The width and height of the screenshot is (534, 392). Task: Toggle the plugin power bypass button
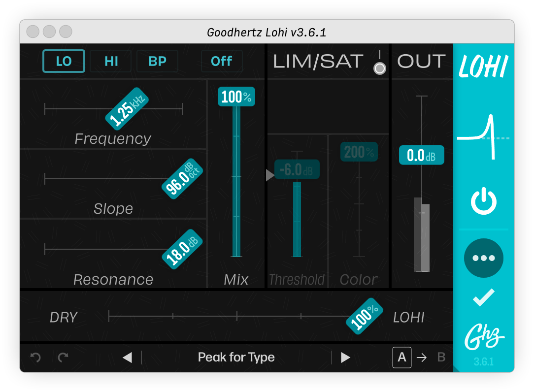[484, 201]
